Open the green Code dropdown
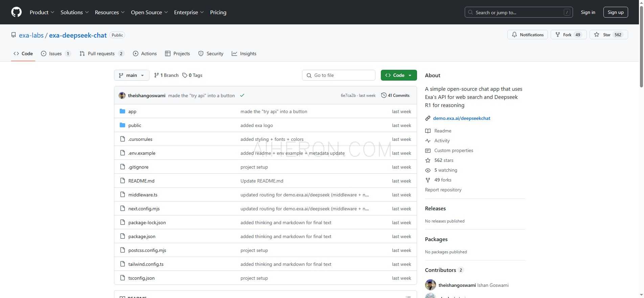644x298 pixels. tap(399, 75)
